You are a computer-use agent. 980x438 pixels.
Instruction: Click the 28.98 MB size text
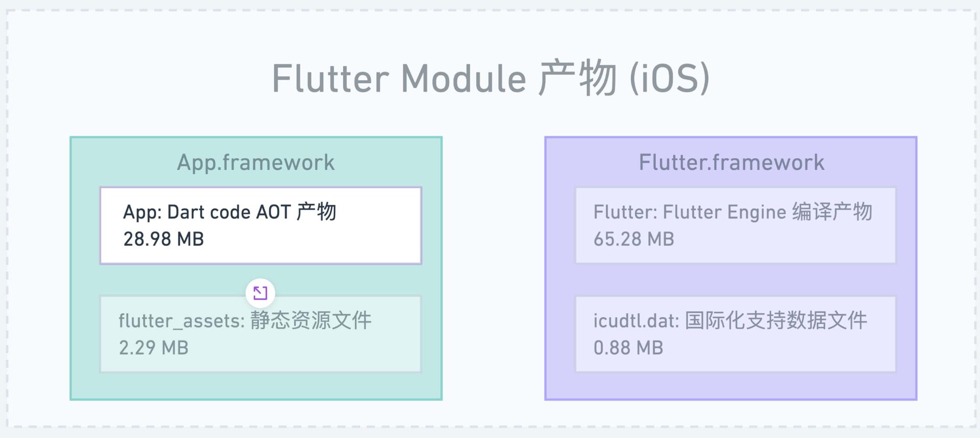[x=163, y=239]
